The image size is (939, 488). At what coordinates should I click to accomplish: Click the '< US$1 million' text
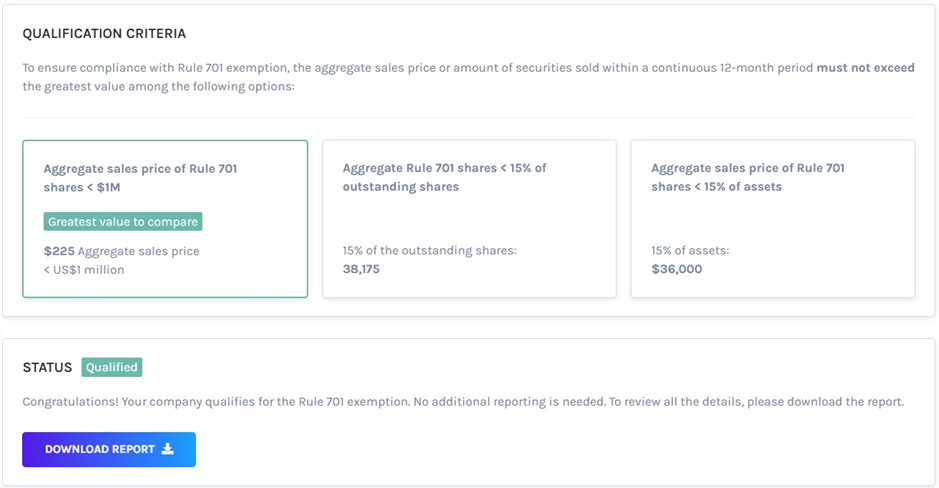84,270
